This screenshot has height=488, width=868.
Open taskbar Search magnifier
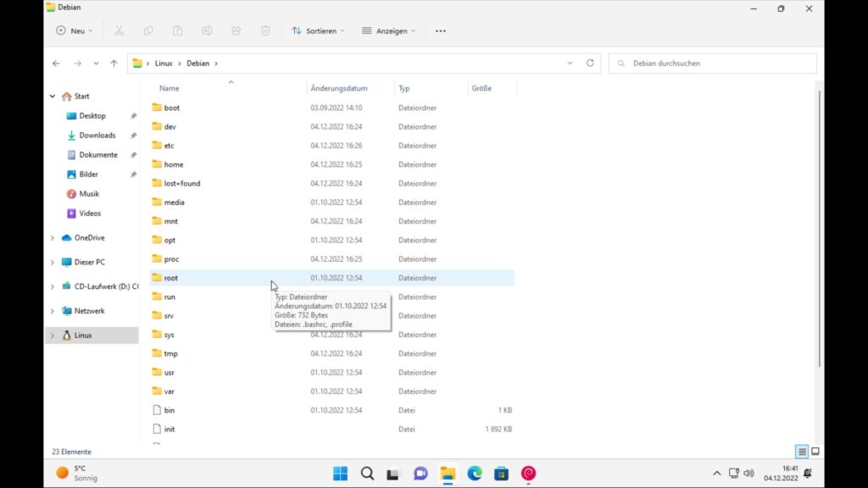coord(368,474)
